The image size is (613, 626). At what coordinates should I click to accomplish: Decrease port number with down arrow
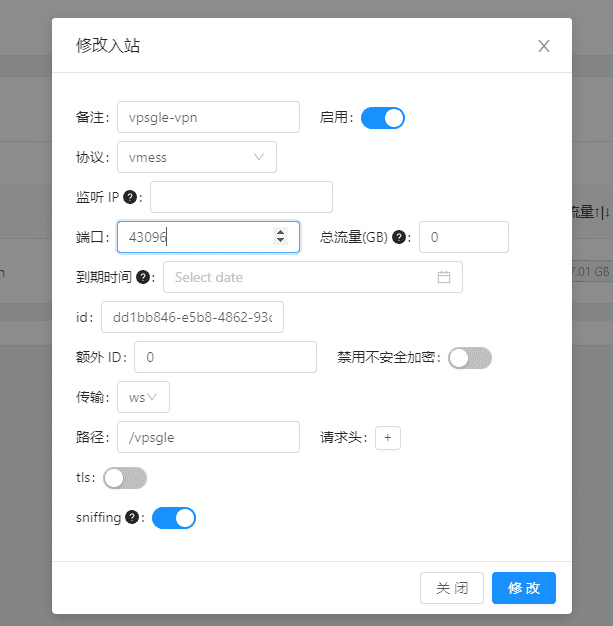coord(280,242)
